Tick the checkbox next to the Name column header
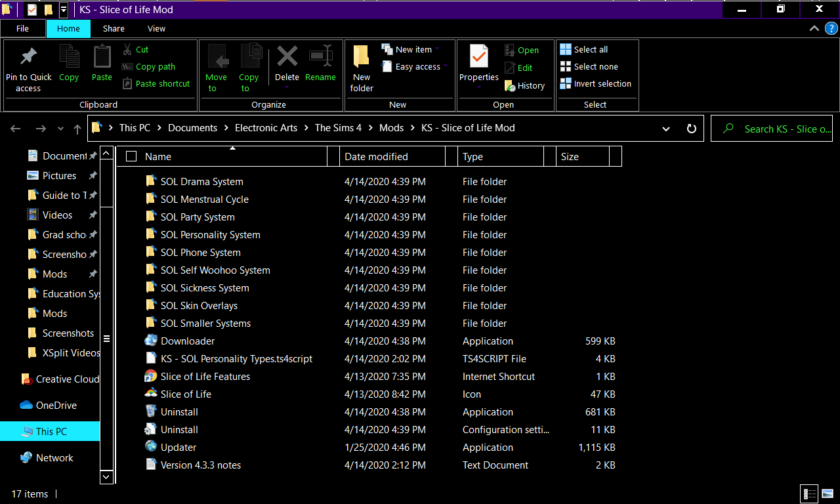840x504 pixels. click(131, 156)
